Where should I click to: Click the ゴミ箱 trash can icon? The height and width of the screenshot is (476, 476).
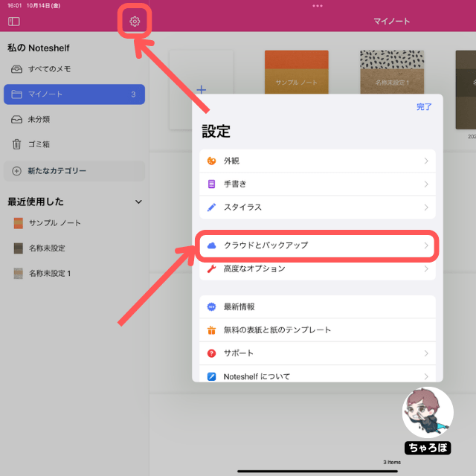[16, 144]
